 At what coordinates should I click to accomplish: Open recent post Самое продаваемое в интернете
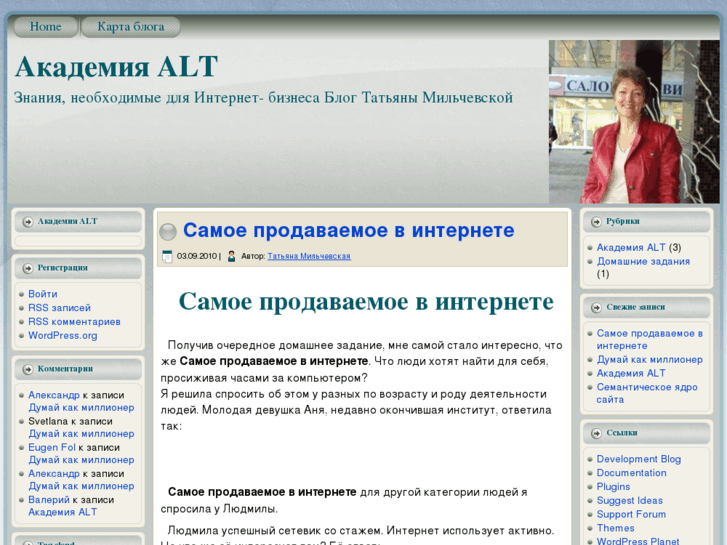pos(650,340)
